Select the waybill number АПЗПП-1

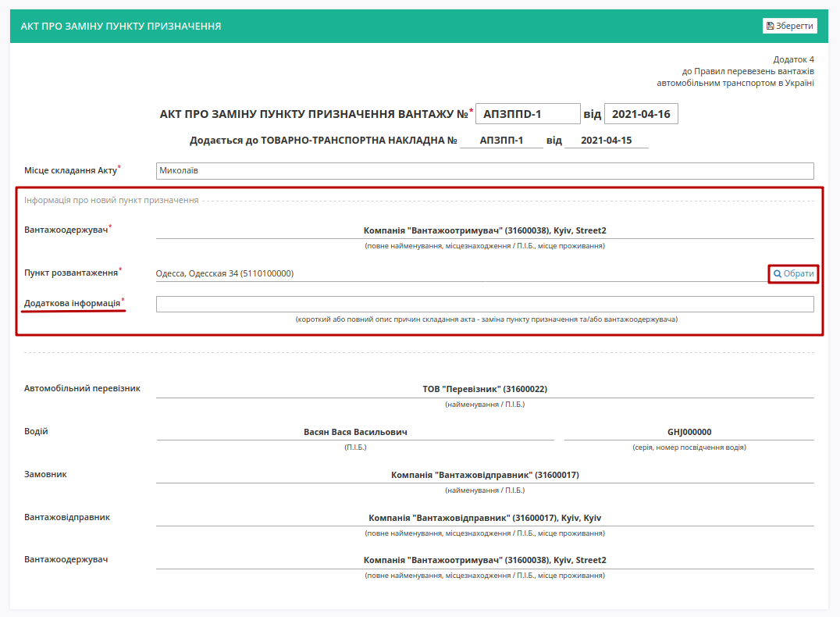tap(501, 141)
